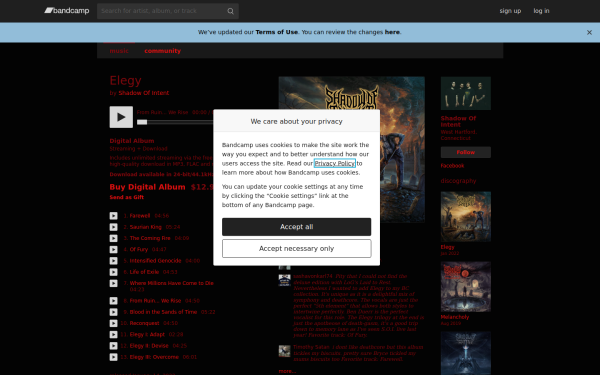Close the Terms of Use banner

tap(589, 33)
